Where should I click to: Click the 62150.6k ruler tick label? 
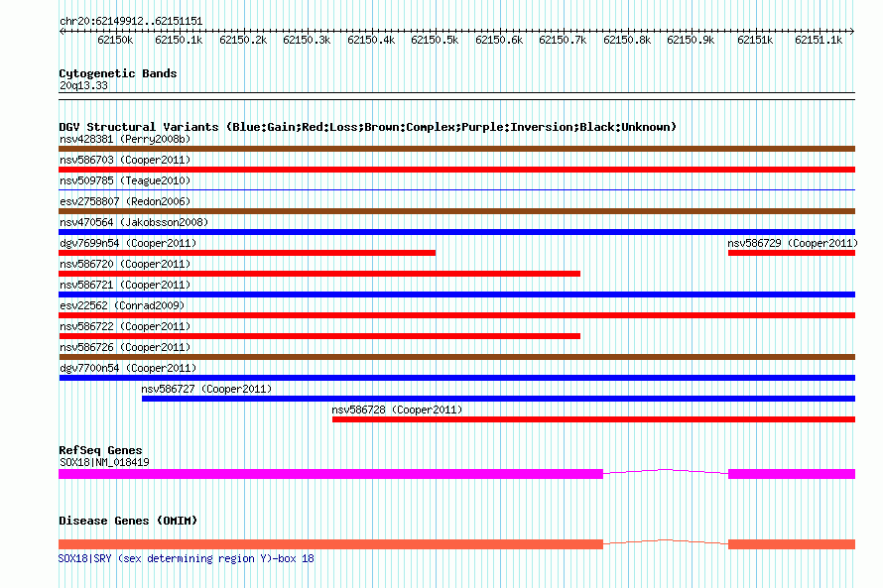(x=499, y=40)
